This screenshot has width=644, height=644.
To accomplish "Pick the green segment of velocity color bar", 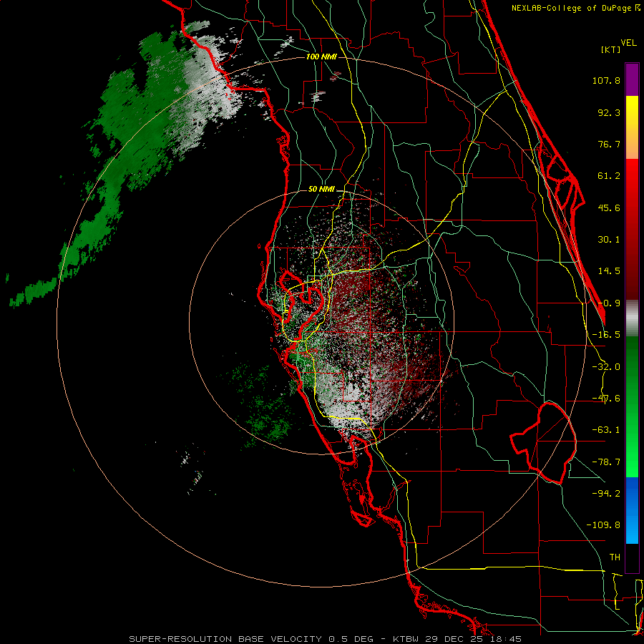I will pos(632,406).
